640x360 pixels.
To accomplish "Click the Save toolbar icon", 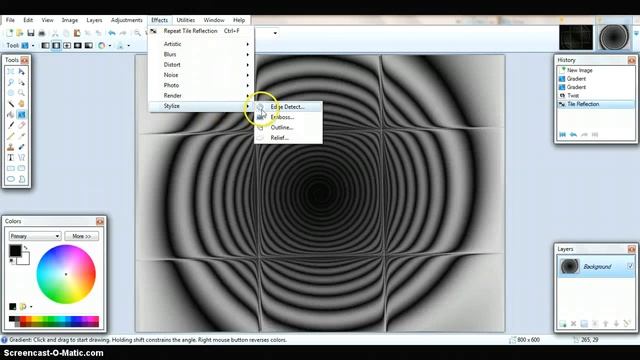I will pos(31,33).
